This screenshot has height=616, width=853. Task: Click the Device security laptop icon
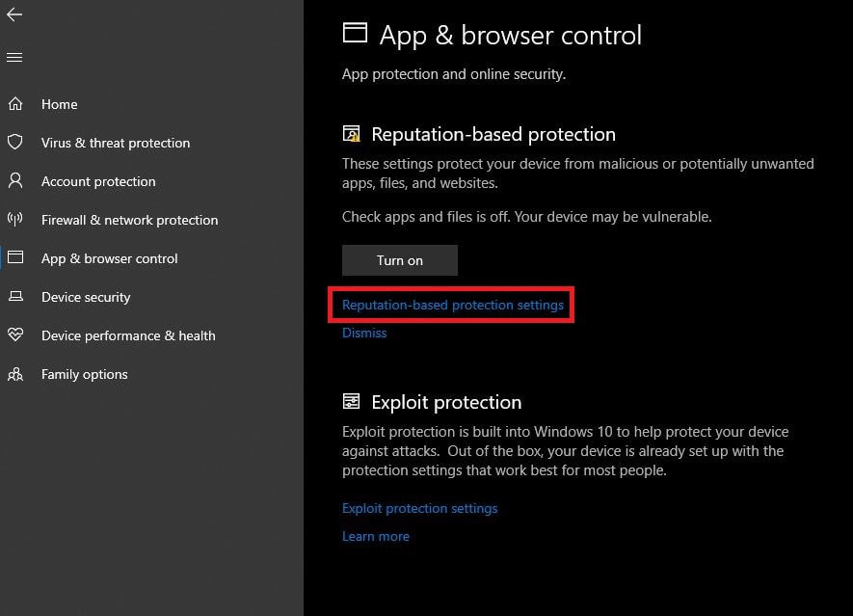pos(14,297)
